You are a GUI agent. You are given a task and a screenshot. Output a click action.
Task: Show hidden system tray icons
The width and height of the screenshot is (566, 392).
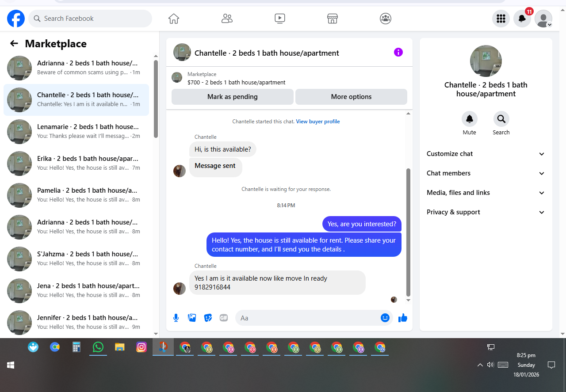point(480,365)
